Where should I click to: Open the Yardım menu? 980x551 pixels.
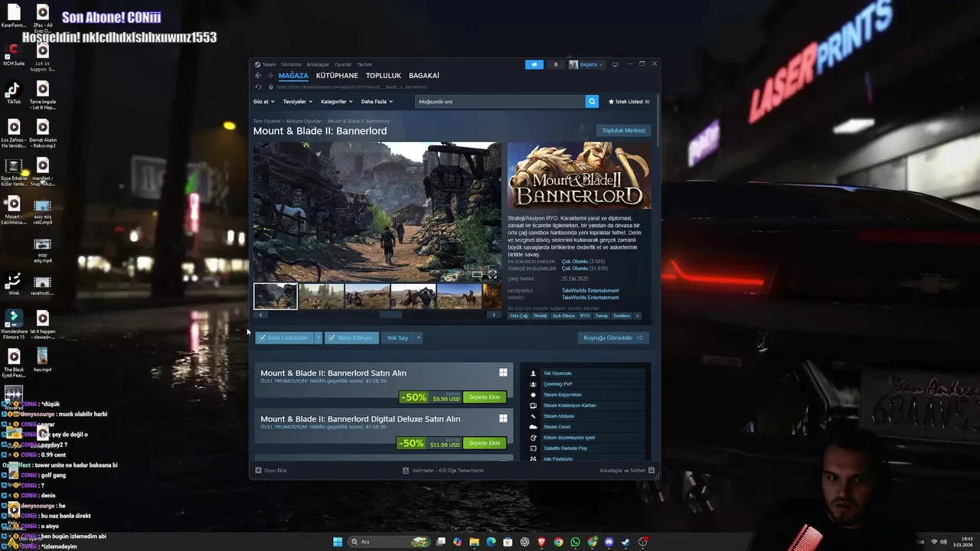[x=364, y=64]
